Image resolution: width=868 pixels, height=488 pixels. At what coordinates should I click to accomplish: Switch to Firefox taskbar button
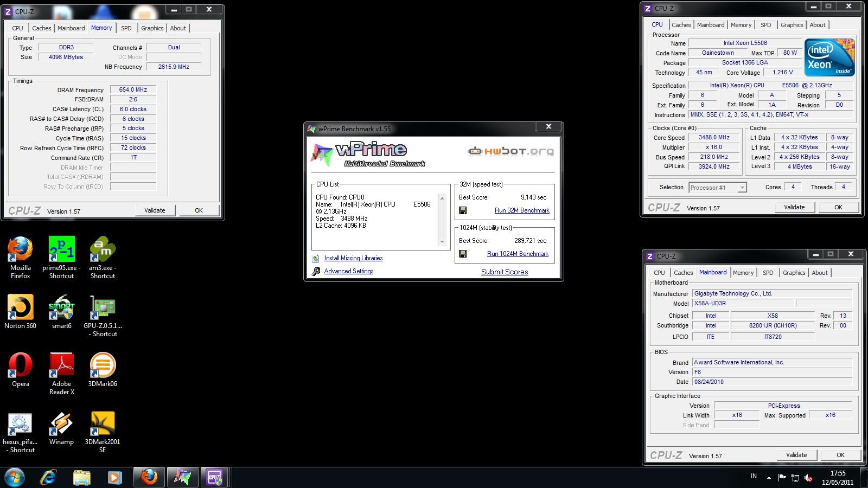click(149, 477)
